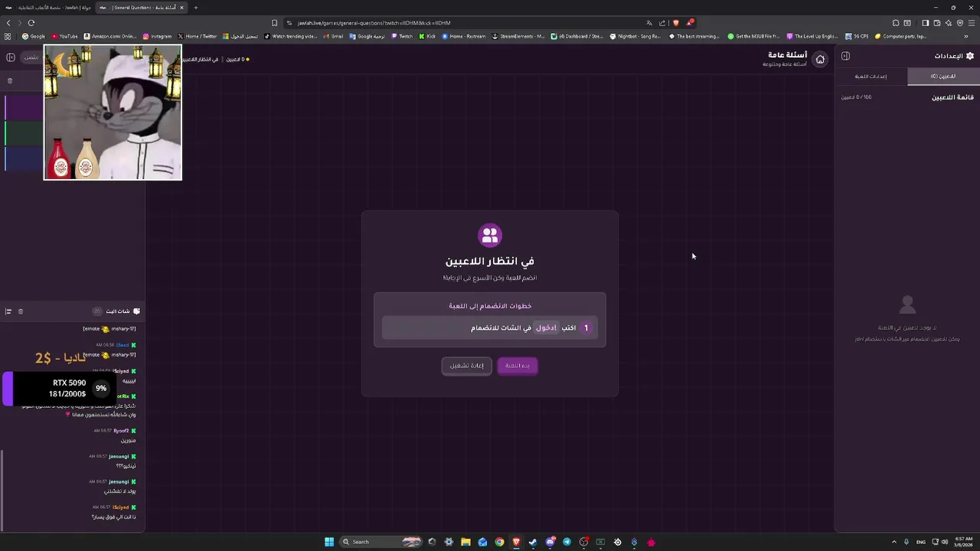Open the Kick bookmark

coord(427,36)
